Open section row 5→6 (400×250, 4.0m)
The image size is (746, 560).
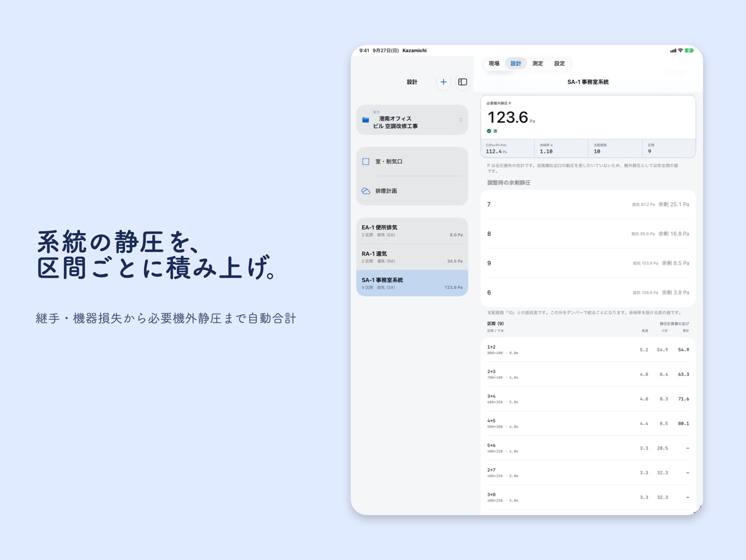click(x=588, y=448)
